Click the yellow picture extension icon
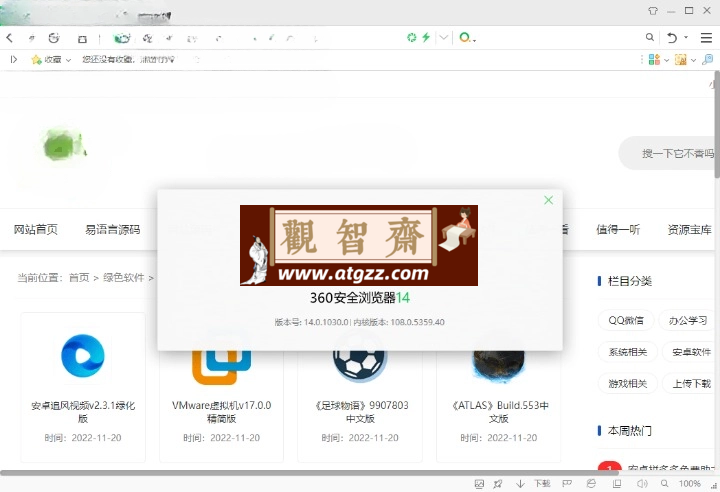Screen dimensions: 720x492 tap(681, 59)
